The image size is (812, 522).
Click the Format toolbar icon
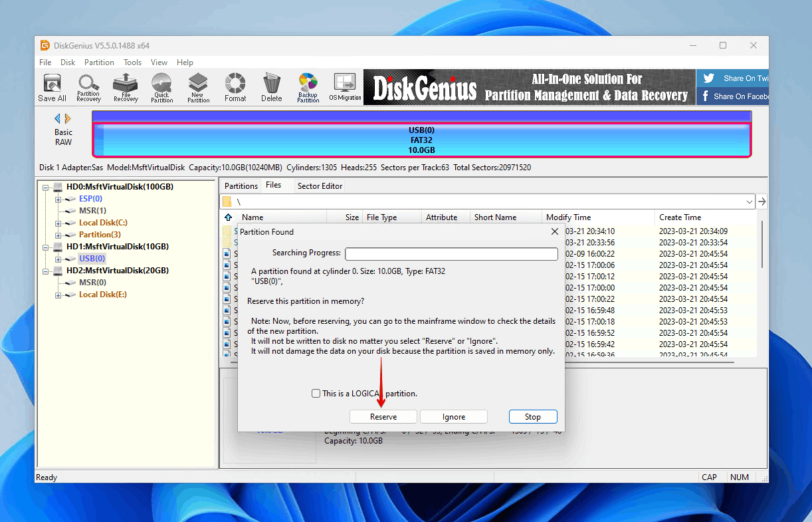pos(235,88)
